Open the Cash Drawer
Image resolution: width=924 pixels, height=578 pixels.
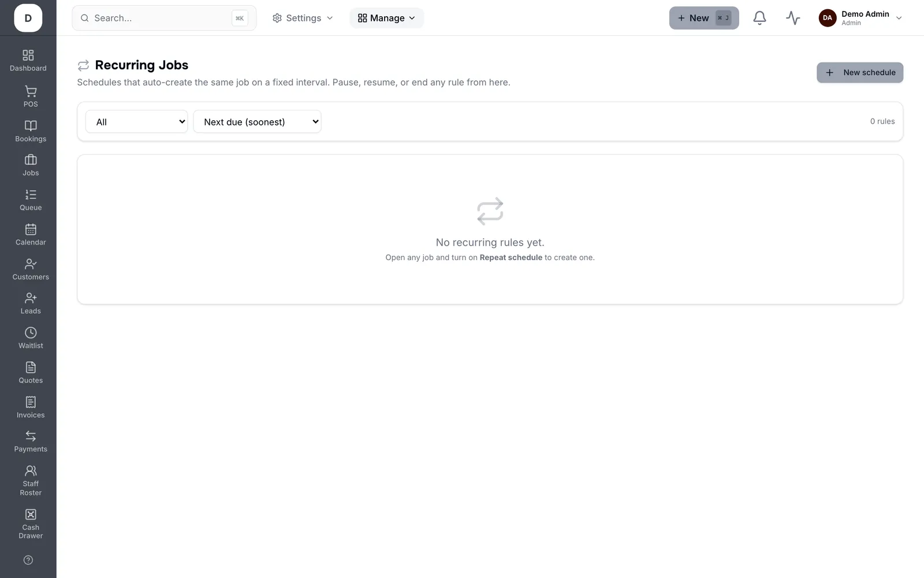click(x=31, y=524)
